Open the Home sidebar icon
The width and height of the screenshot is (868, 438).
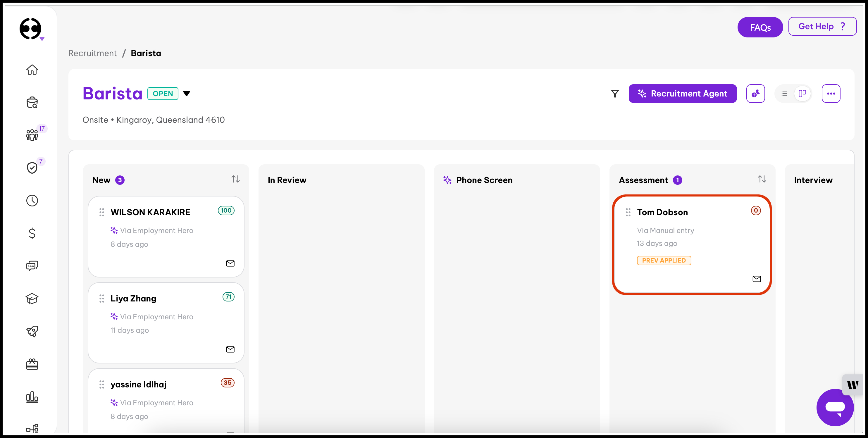point(32,70)
